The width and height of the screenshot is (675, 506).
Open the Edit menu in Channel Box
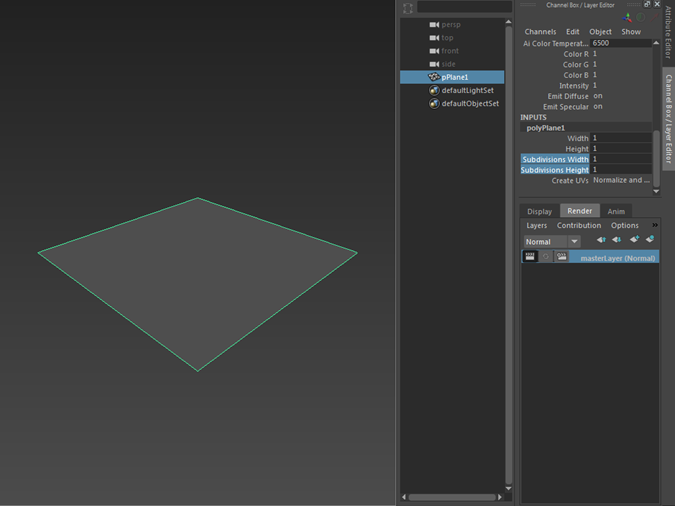click(573, 32)
